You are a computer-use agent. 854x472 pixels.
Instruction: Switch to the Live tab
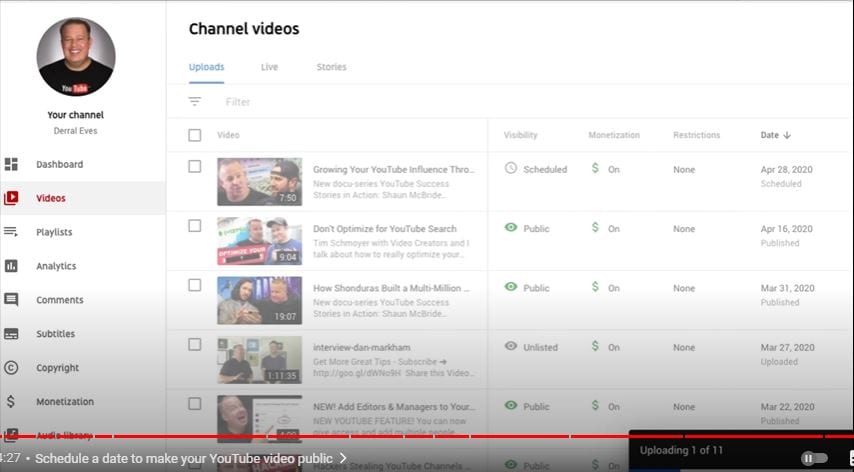click(269, 67)
